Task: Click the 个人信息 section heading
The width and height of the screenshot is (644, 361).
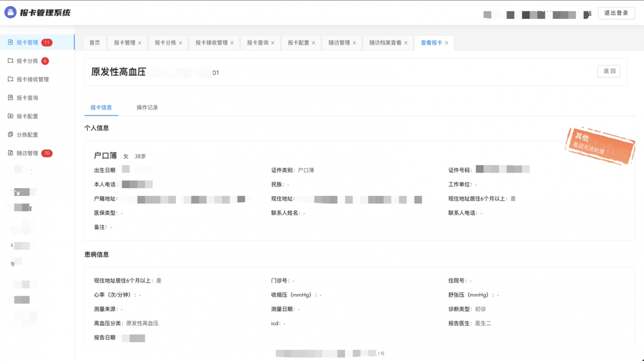Action: click(x=97, y=128)
